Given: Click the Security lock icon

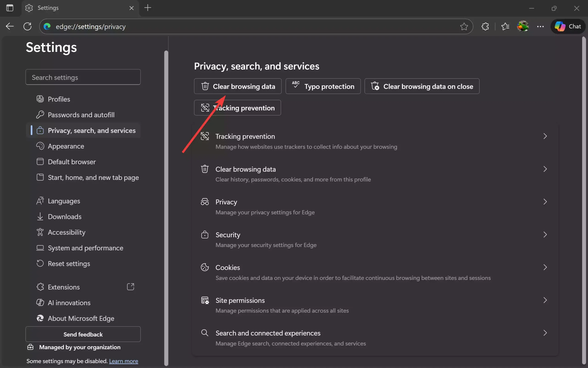Looking at the screenshot, I should pyautogui.click(x=205, y=234).
